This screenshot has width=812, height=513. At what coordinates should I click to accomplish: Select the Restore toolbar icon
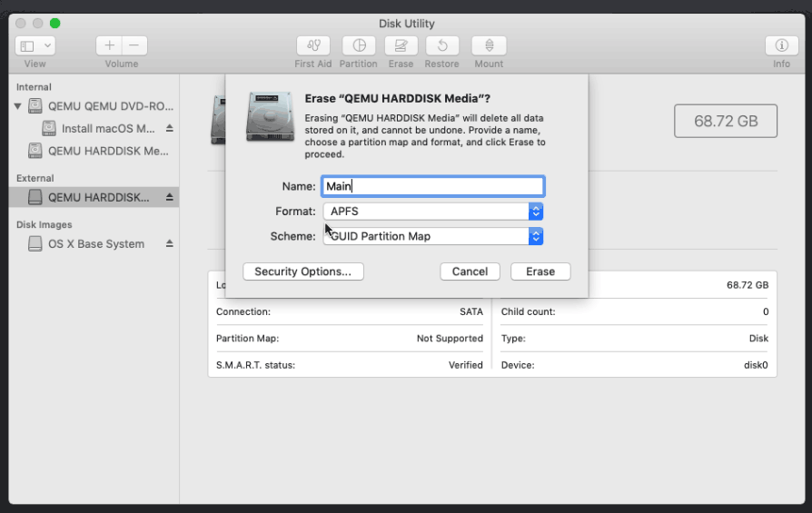coord(441,46)
